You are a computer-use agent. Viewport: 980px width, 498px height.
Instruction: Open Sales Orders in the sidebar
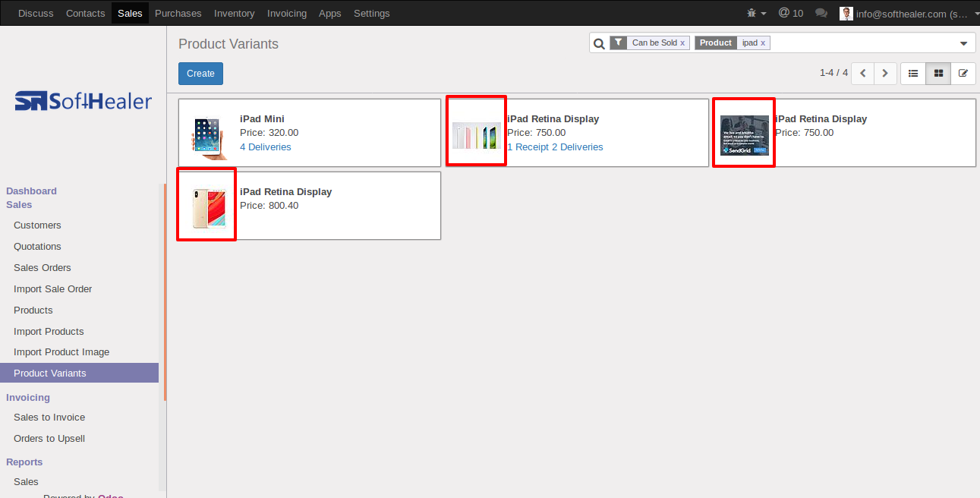pos(43,268)
